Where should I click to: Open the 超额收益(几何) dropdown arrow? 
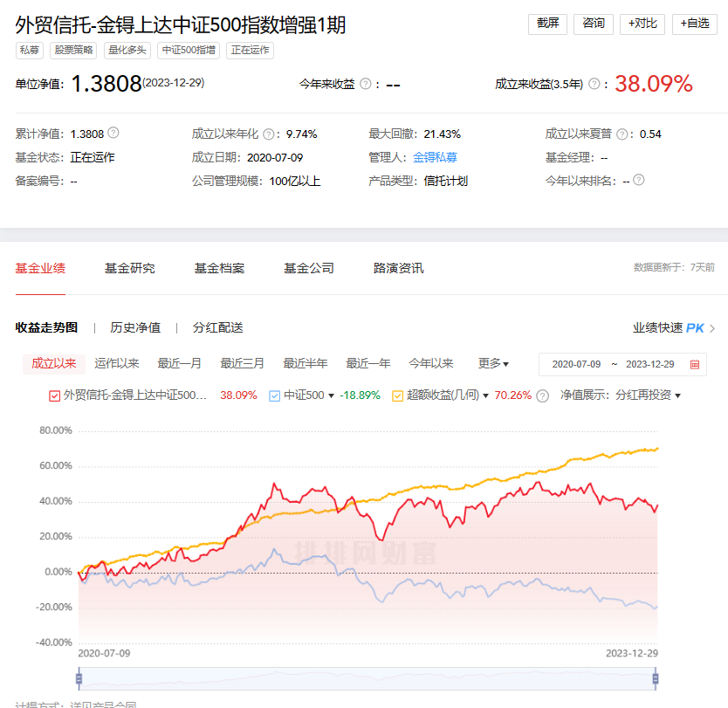click(x=485, y=396)
